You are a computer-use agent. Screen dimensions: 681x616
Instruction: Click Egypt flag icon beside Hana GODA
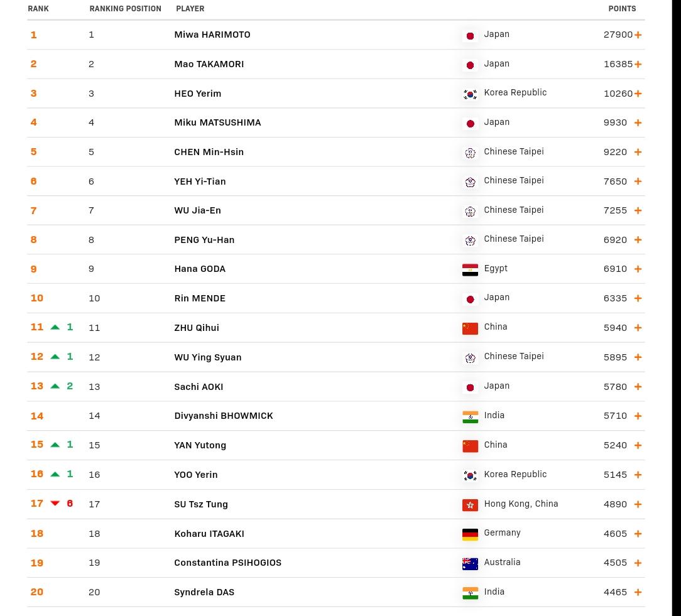[x=470, y=269]
